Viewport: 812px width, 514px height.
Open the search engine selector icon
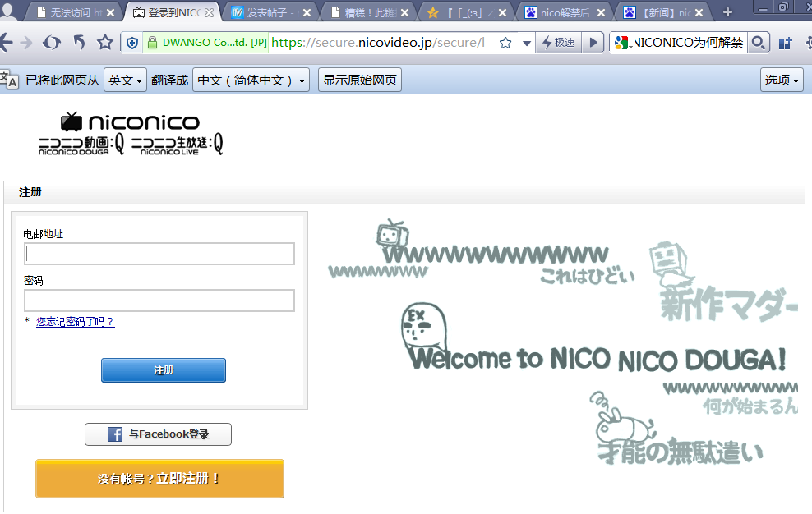pos(622,43)
